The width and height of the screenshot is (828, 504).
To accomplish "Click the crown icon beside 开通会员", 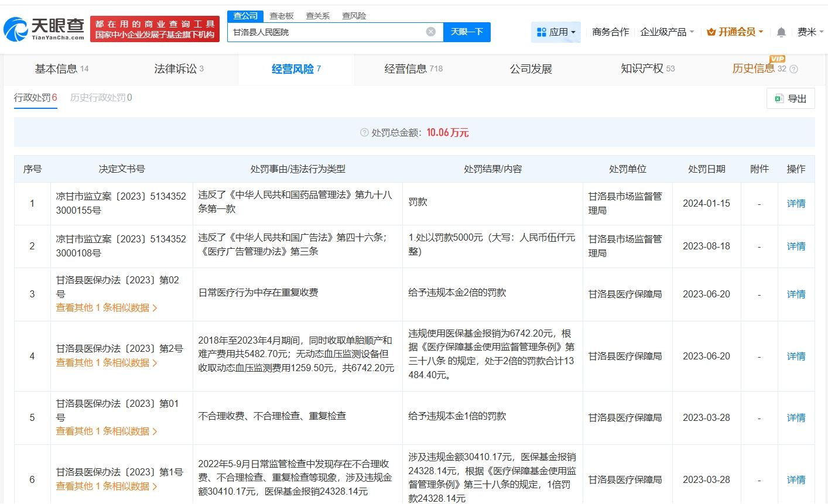I will pyautogui.click(x=710, y=32).
